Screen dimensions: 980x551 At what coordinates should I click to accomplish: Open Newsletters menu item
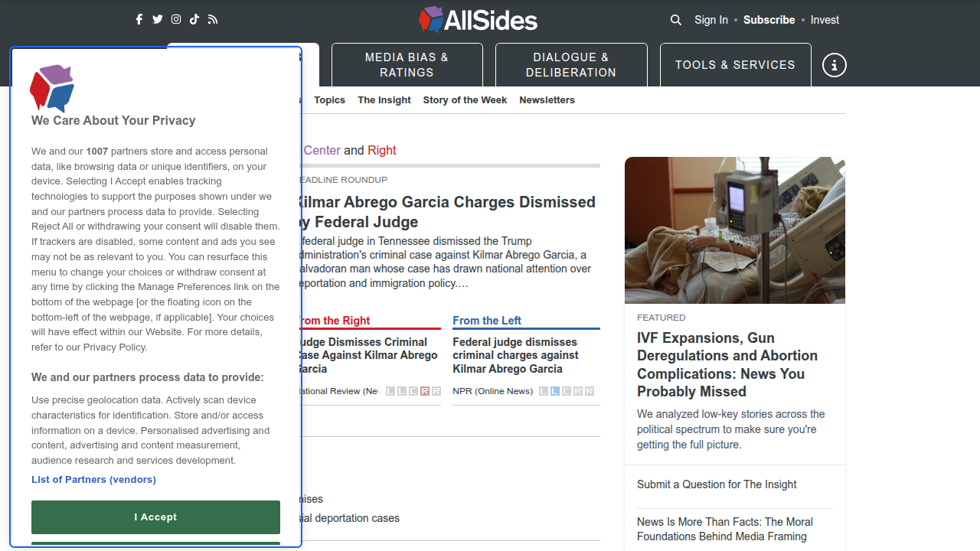click(x=547, y=100)
